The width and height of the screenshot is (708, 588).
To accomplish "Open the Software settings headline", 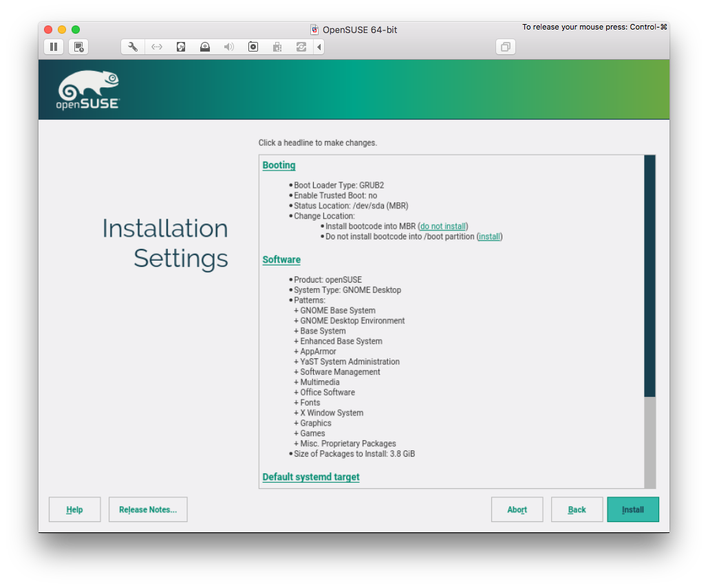I will tap(281, 259).
